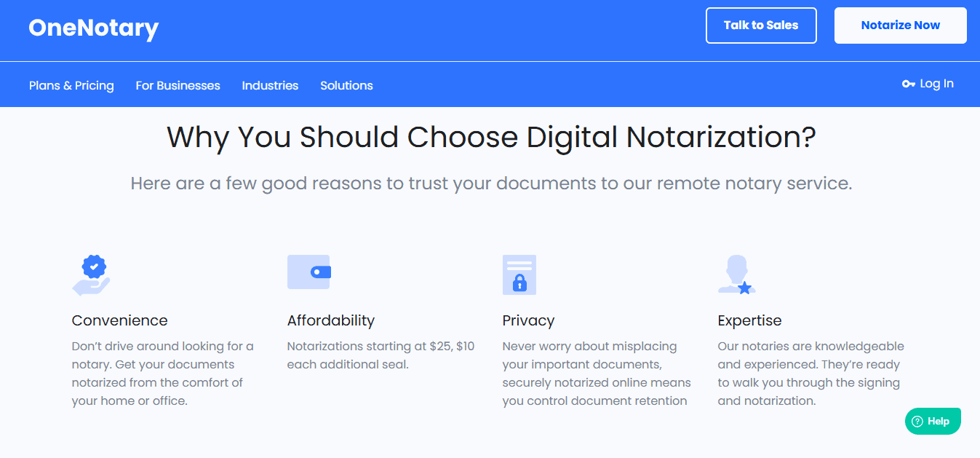Open the For Businesses menu
Viewport: 980px width, 458px height.
(x=178, y=85)
